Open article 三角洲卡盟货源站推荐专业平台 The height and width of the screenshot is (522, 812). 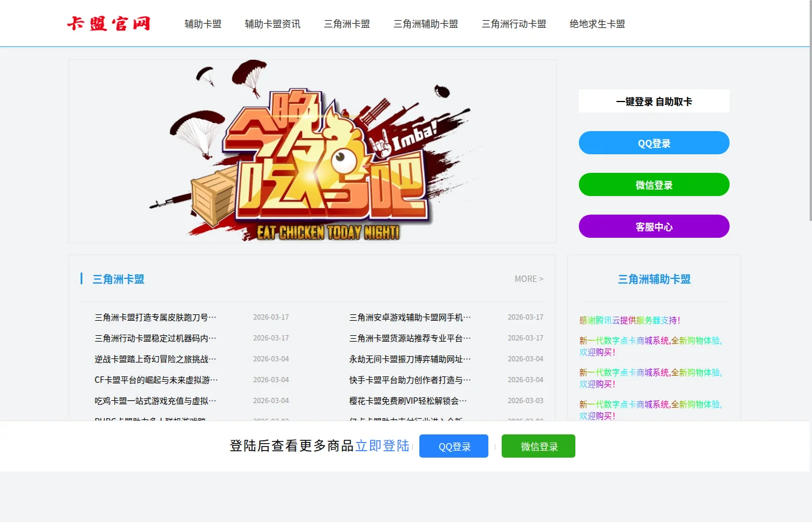tap(410, 338)
